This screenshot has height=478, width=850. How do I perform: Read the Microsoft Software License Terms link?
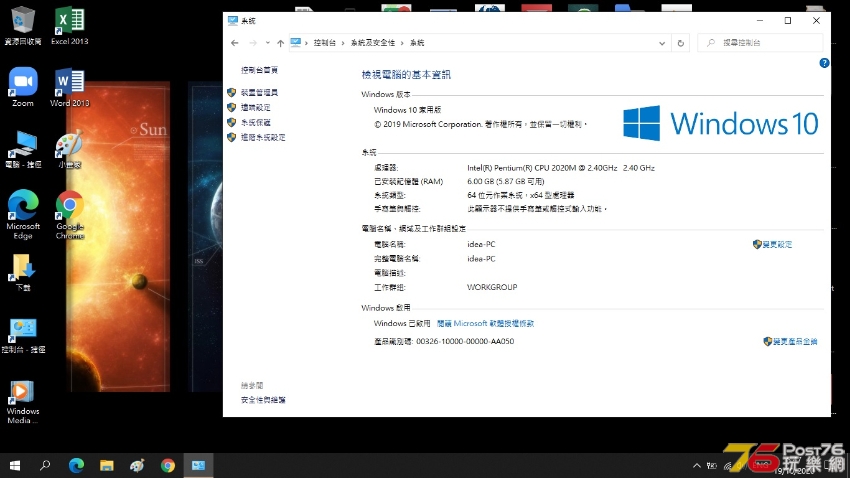click(x=485, y=323)
